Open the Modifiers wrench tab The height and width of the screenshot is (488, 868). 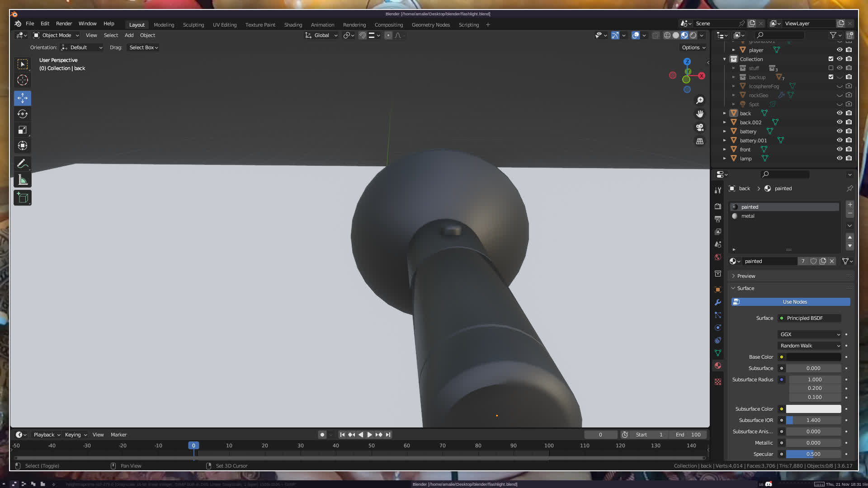[718, 302]
